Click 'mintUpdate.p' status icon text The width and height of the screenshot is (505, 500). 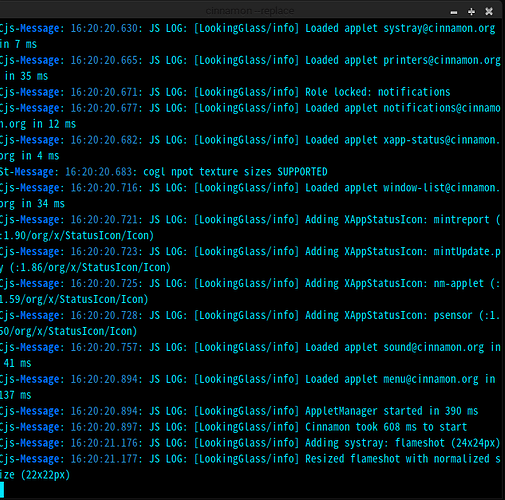(x=467, y=252)
